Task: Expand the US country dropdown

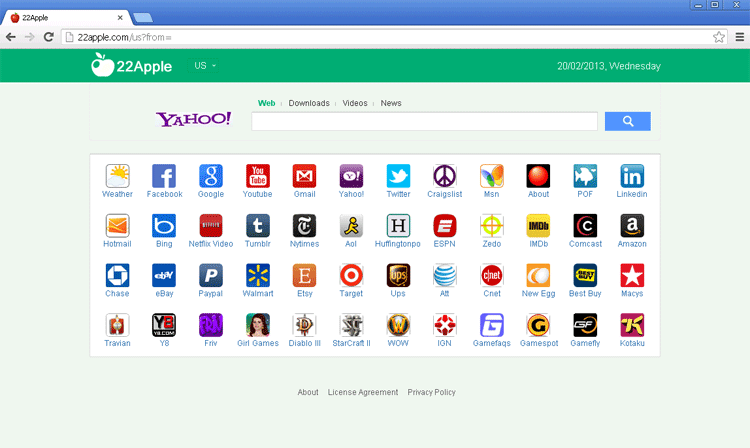Action: [x=205, y=66]
